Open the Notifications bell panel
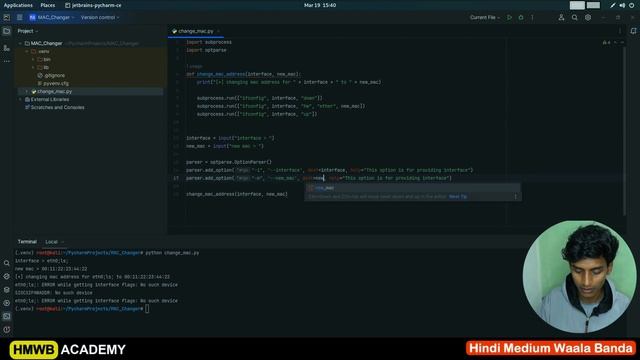Image resolution: width=640 pixels, height=360 pixels. pos(633,31)
